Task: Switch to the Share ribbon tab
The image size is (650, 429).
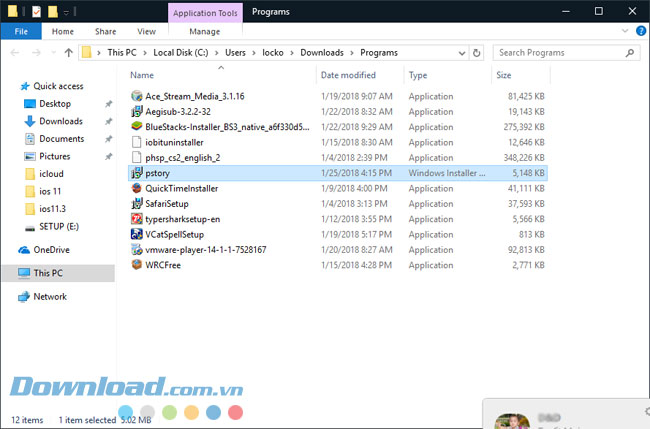Action: [x=105, y=32]
